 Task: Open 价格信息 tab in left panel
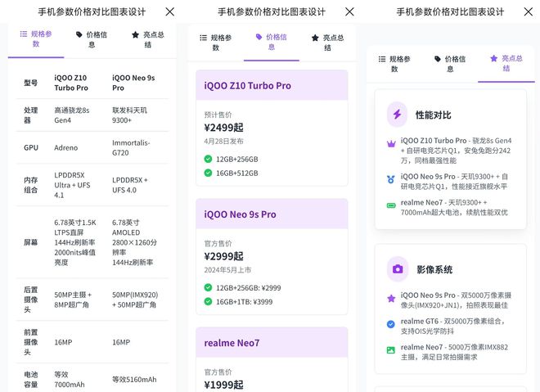click(x=92, y=39)
